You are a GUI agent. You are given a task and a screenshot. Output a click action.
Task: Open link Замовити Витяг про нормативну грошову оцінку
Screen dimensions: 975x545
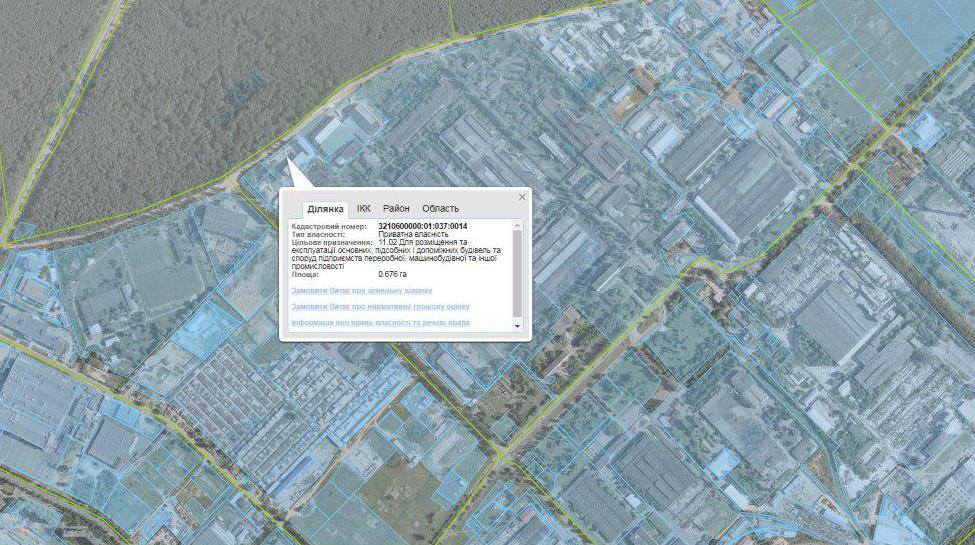381,307
